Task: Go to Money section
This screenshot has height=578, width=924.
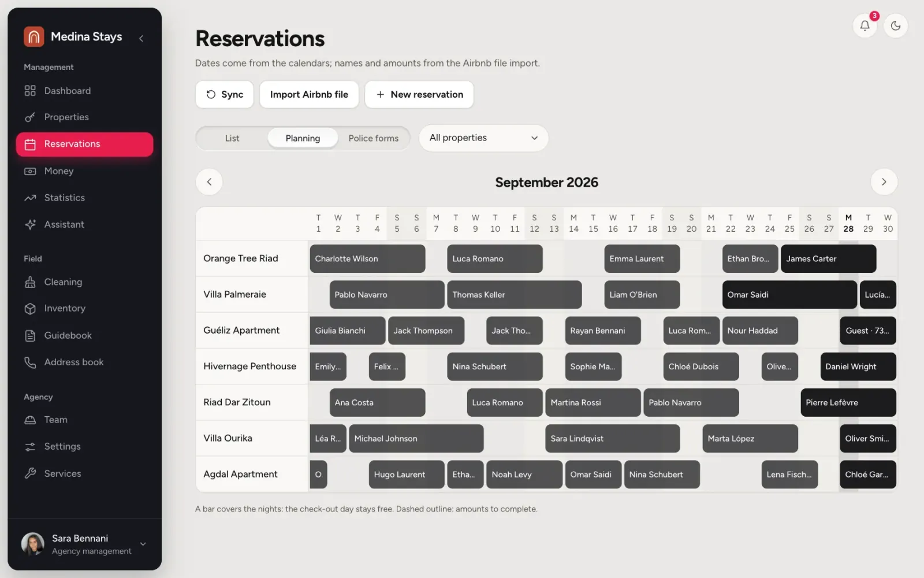Action: click(x=84, y=171)
